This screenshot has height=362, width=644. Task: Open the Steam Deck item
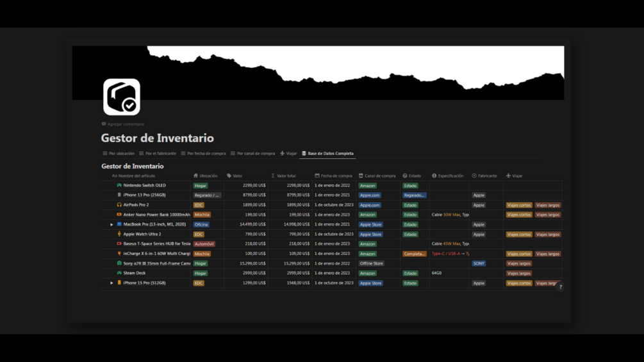135,273
